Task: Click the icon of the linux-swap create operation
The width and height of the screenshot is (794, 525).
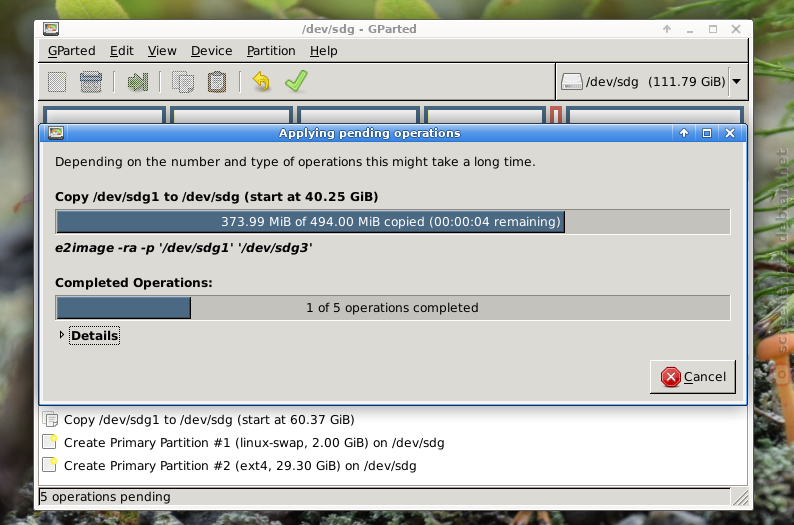Action: (x=50, y=442)
